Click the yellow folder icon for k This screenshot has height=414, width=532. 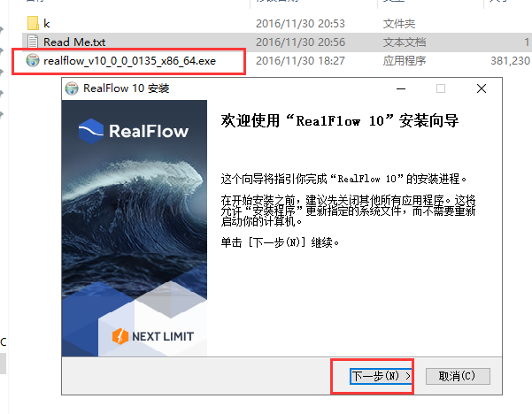point(33,23)
